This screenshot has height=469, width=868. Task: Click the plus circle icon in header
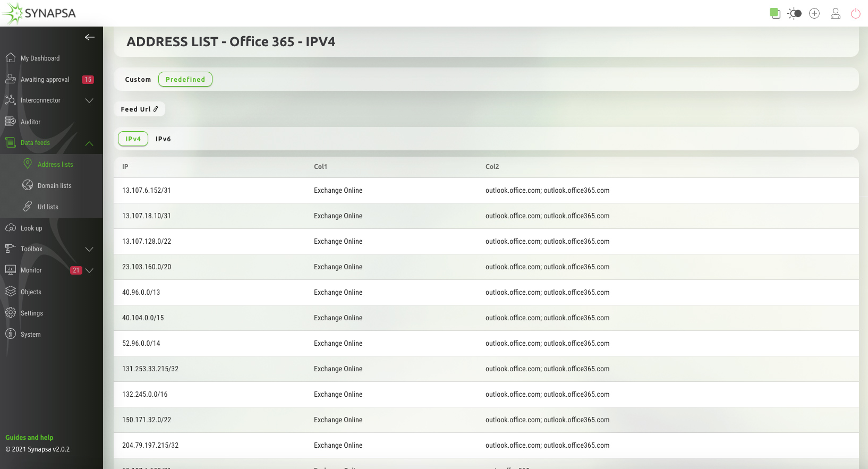[x=814, y=13]
